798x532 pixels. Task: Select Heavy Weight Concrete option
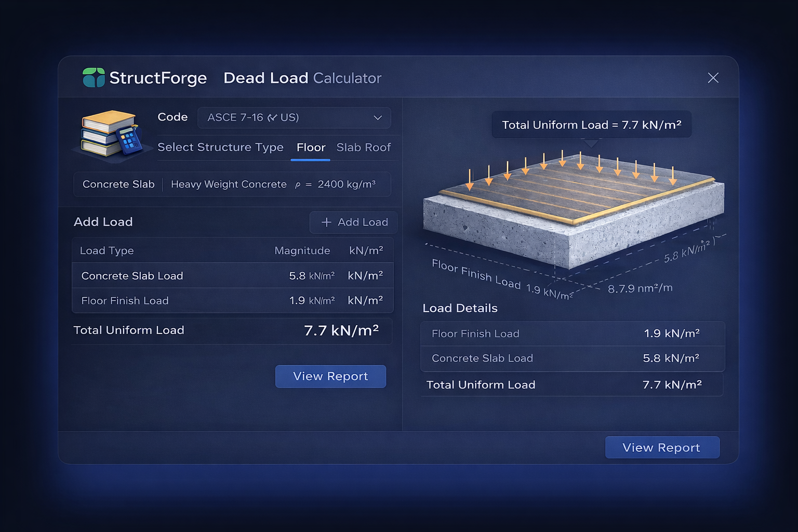(229, 184)
